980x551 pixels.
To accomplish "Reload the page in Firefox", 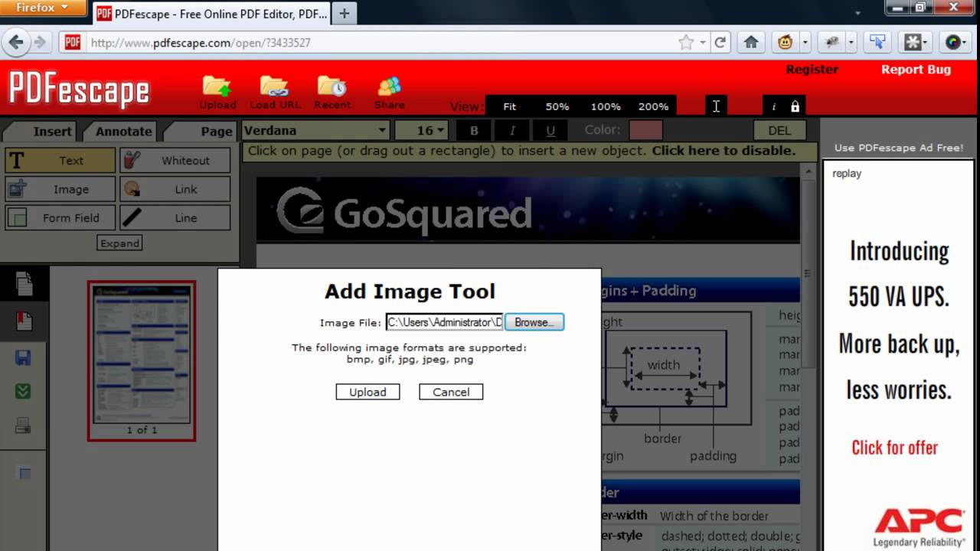I will click(x=720, y=43).
